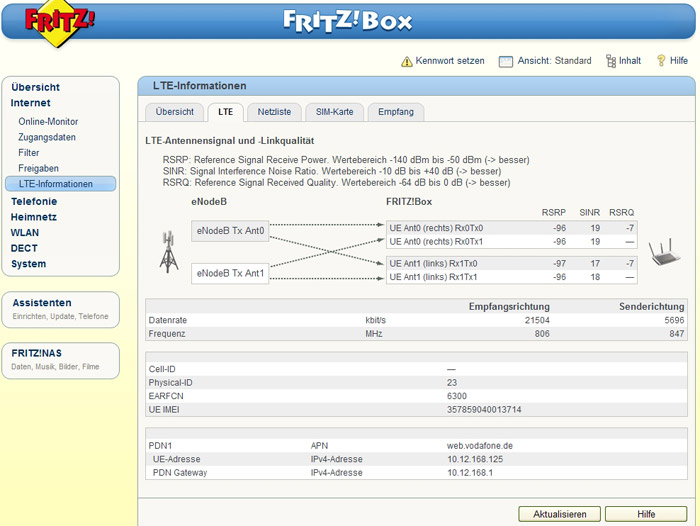Select LTE-Informationen in the sidebar

click(x=61, y=184)
